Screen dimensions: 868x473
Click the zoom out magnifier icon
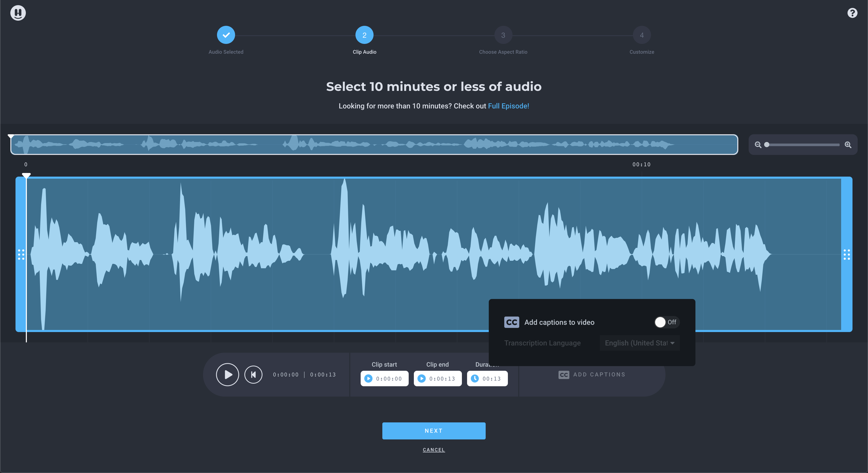pos(758,145)
